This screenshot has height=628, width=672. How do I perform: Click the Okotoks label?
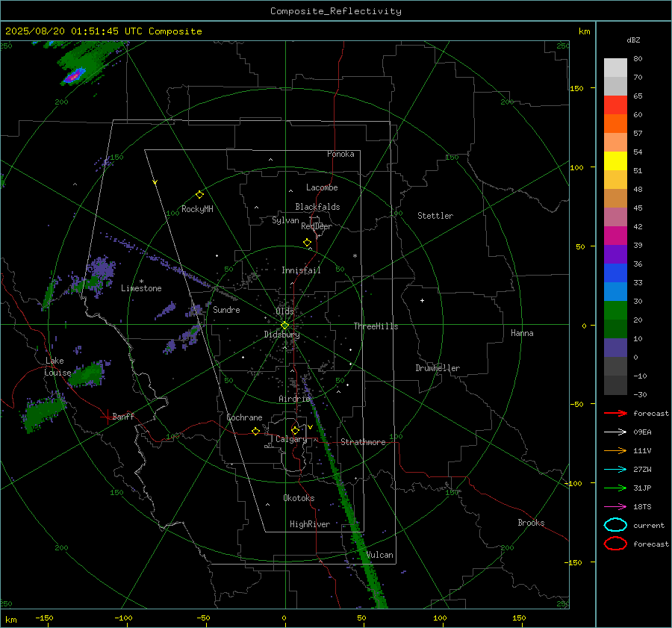coord(299,498)
